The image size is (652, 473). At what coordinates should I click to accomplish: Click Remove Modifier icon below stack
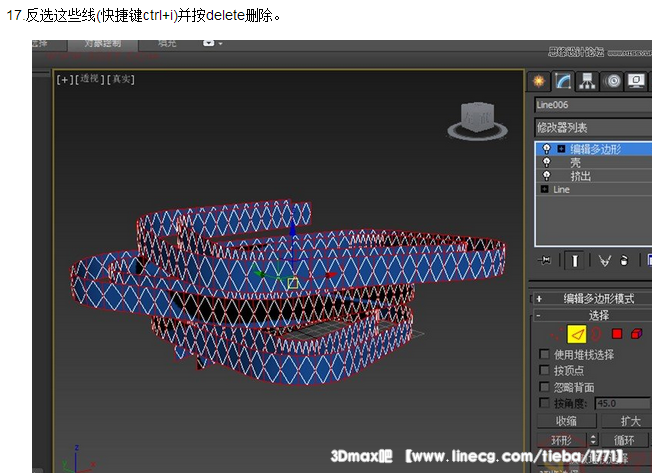pyautogui.click(x=624, y=261)
